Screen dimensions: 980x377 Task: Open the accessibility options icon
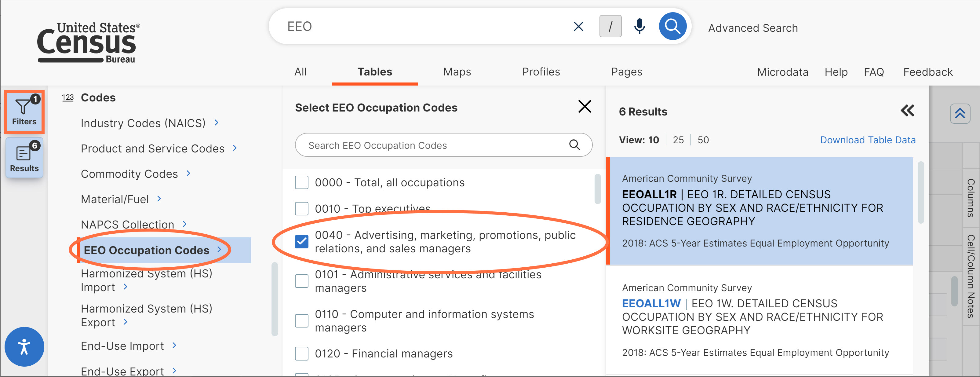coord(24,346)
